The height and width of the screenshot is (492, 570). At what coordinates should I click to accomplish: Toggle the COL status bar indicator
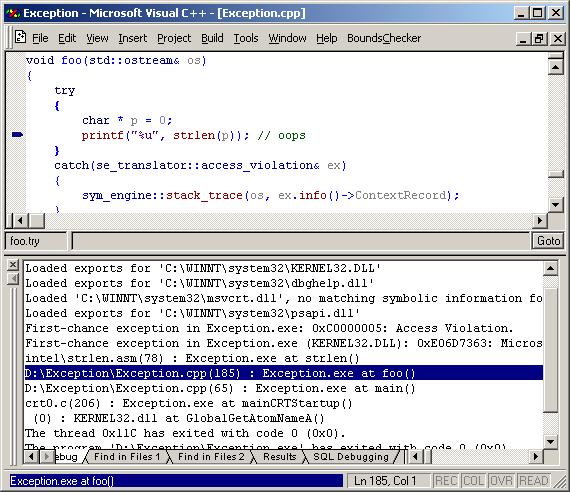[x=474, y=481]
